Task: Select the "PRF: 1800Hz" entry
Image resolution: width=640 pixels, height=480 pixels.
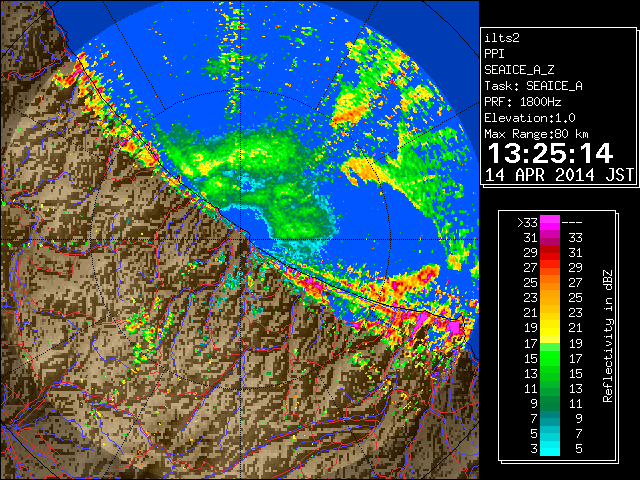Action: coord(522,102)
